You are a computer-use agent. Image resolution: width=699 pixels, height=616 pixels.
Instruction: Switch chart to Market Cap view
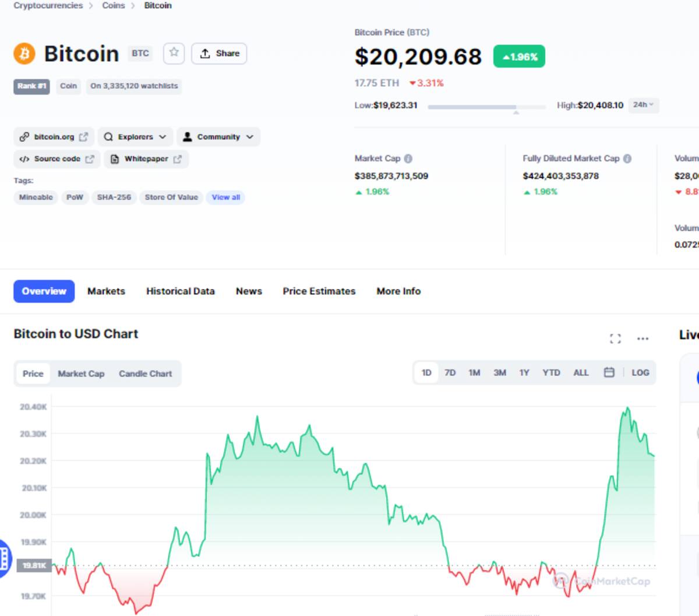(x=81, y=374)
